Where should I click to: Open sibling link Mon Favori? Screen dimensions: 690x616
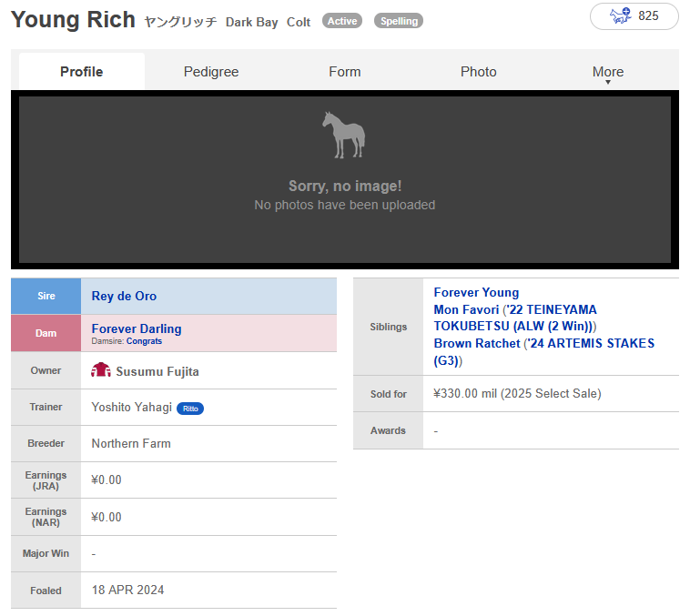(x=466, y=309)
